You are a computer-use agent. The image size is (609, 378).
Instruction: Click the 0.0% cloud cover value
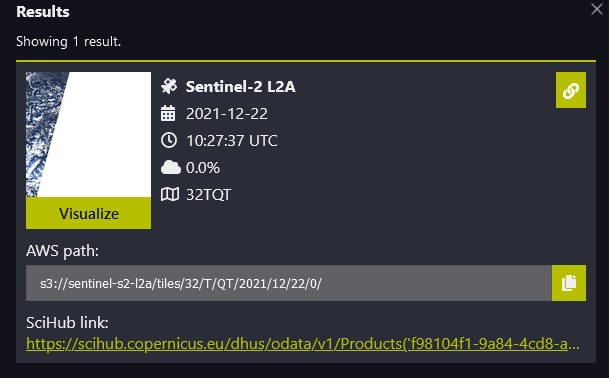203,168
